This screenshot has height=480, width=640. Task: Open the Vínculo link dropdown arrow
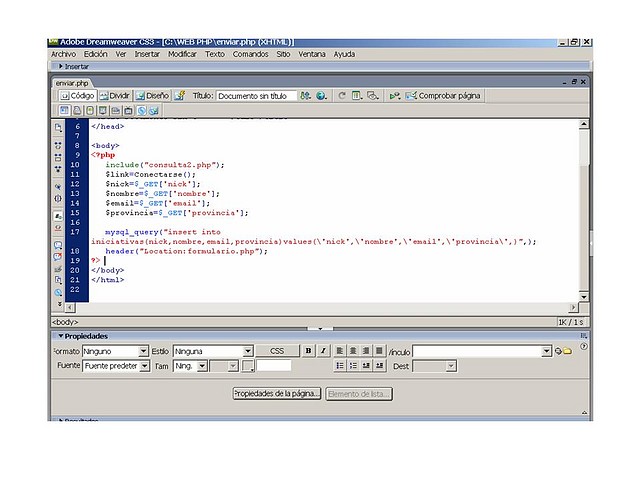click(547, 351)
